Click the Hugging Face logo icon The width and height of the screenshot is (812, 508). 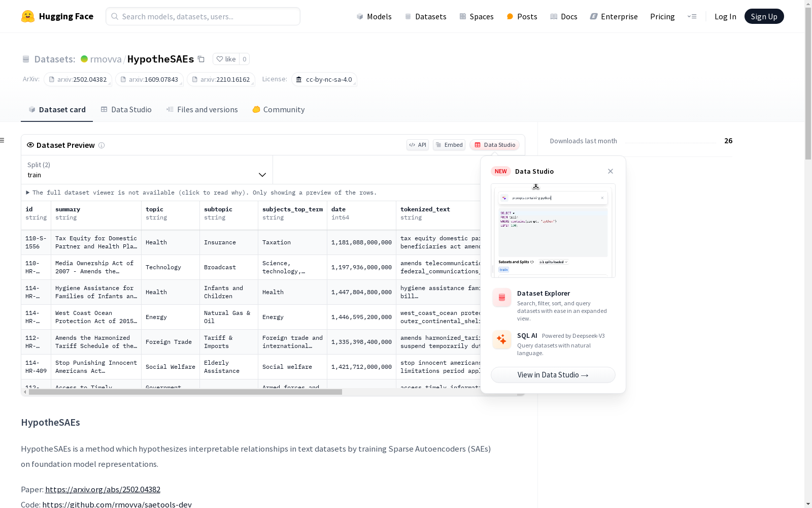(28, 16)
